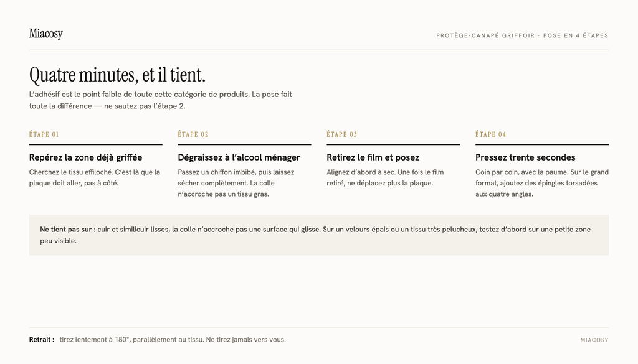Click the intro paragraph about l'adhésif
Screen dimensions: 638x364
click(160, 100)
